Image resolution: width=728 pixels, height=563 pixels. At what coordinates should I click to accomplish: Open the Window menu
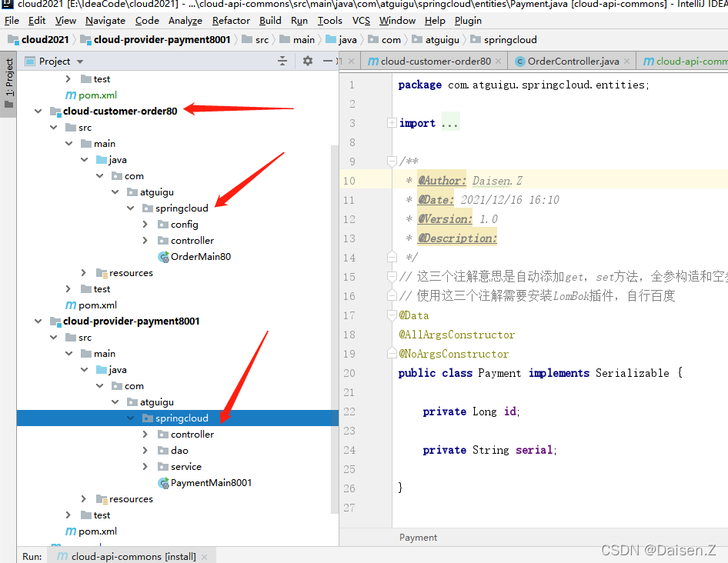(397, 21)
